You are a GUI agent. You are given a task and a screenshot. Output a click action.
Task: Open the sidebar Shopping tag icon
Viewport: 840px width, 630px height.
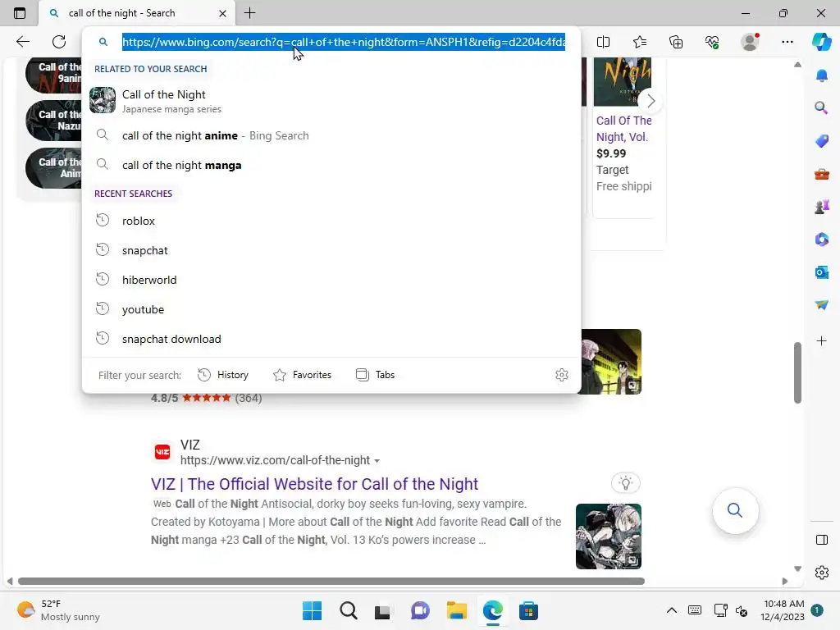click(x=822, y=141)
